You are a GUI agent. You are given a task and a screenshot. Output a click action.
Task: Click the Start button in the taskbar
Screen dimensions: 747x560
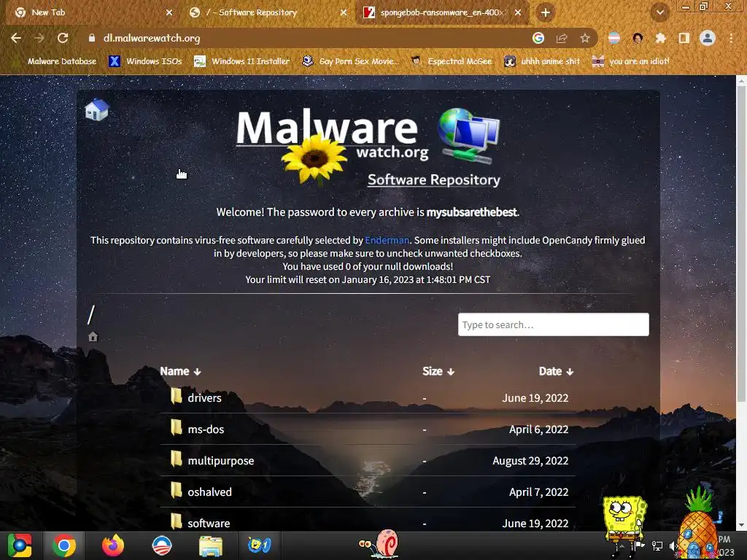pos(20,545)
